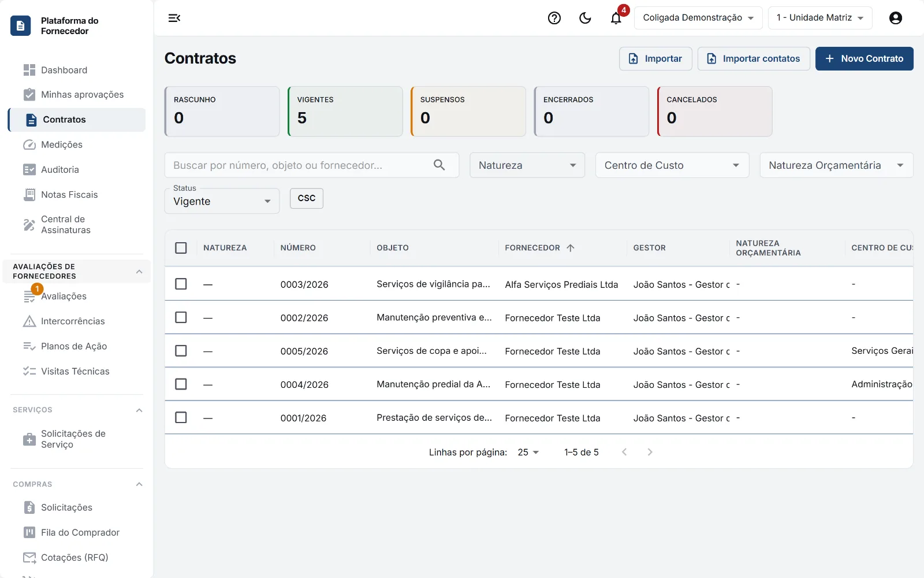Select checkbox for contract 0003/2026
Image resolution: width=924 pixels, height=578 pixels.
click(181, 284)
